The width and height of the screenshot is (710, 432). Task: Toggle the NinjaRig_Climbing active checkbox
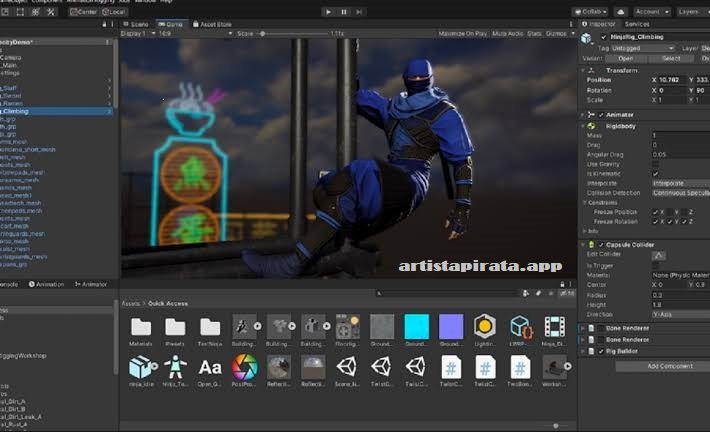[x=603, y=37]
